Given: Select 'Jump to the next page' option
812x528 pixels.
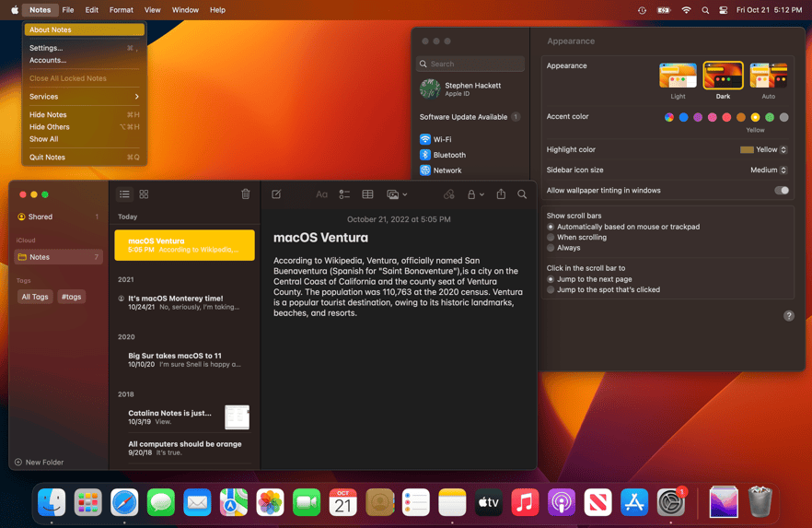Looking at the screenshot, I should (551, 279).
